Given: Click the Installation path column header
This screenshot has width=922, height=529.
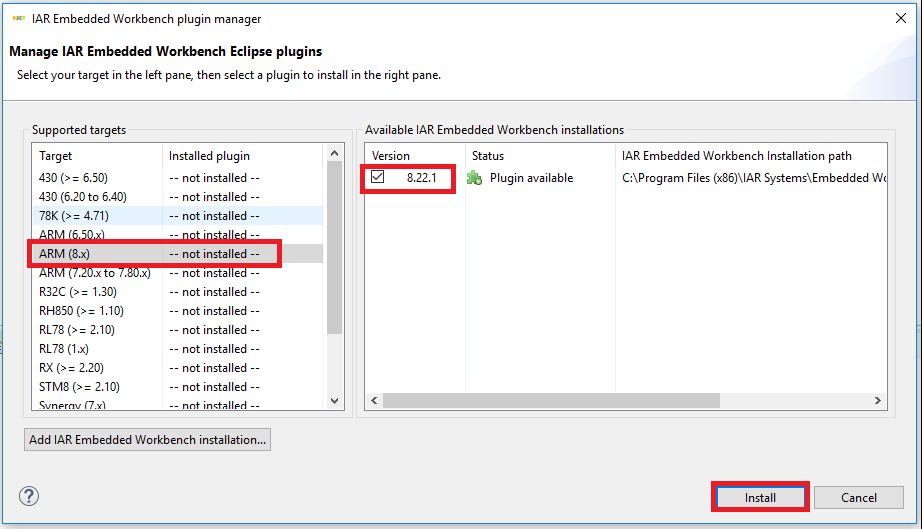Looking at the screenshot, I should pos(751,156).
